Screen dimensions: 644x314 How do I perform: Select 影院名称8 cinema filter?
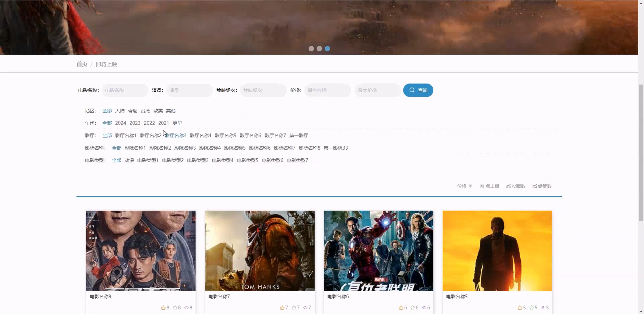[x=309, y=148]
